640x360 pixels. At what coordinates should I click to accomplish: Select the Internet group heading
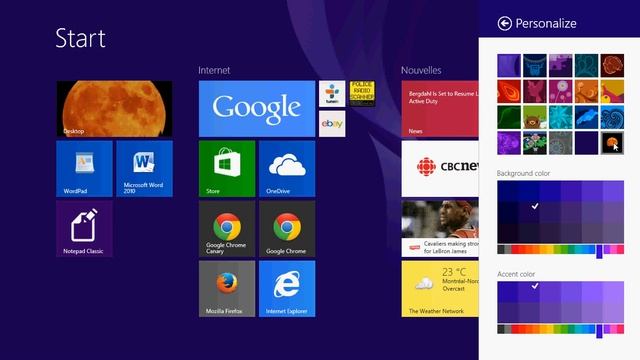(214, 70)
